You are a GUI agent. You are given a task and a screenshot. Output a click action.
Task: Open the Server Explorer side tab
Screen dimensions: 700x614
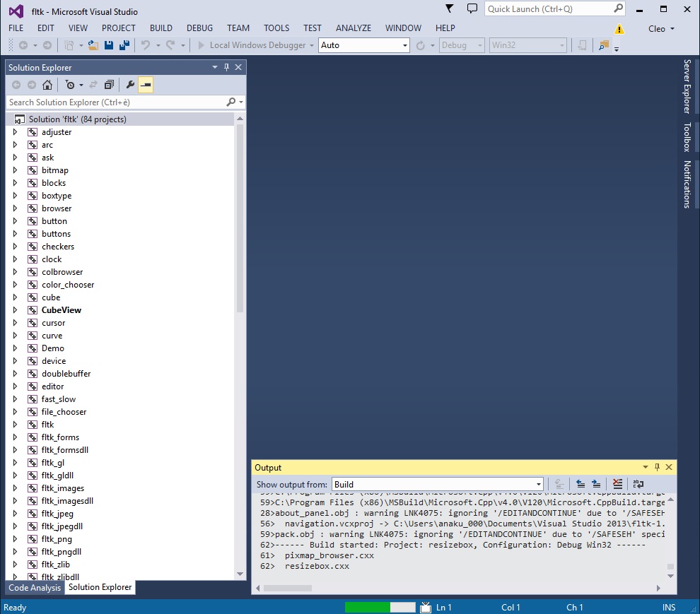pos(687,86)
